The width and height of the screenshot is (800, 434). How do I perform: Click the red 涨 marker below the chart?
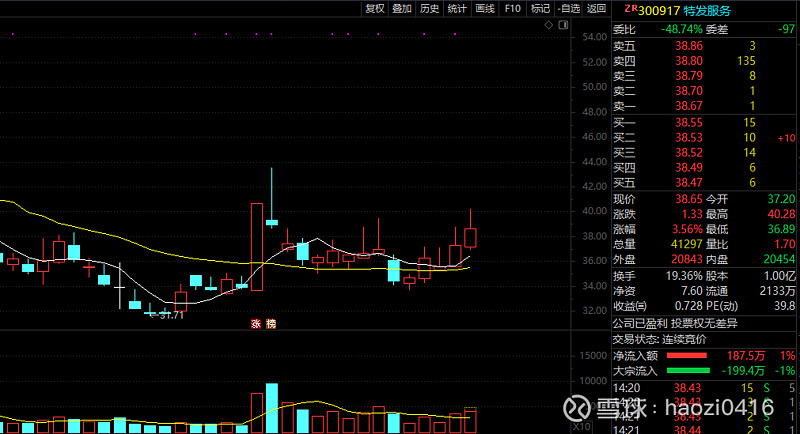256,323
